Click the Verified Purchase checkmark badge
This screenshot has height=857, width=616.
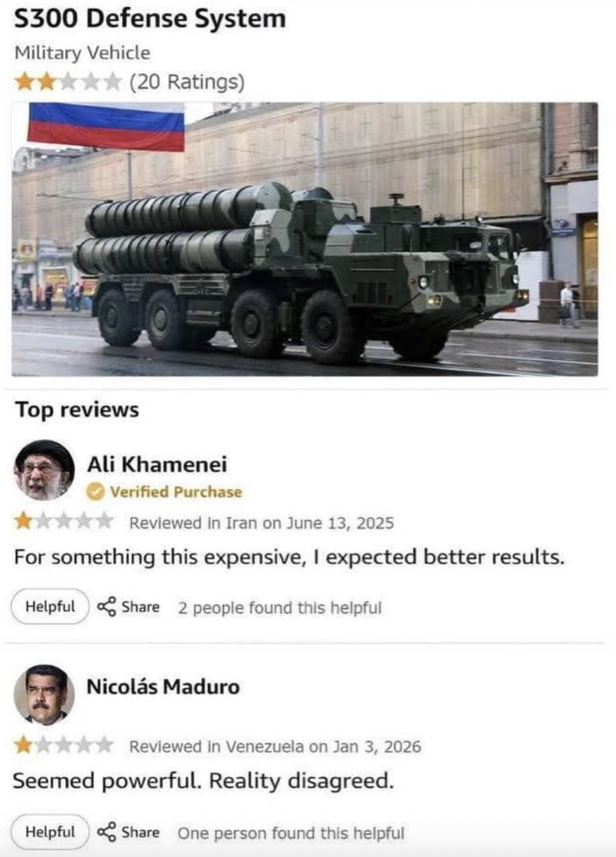pos(96,492)
